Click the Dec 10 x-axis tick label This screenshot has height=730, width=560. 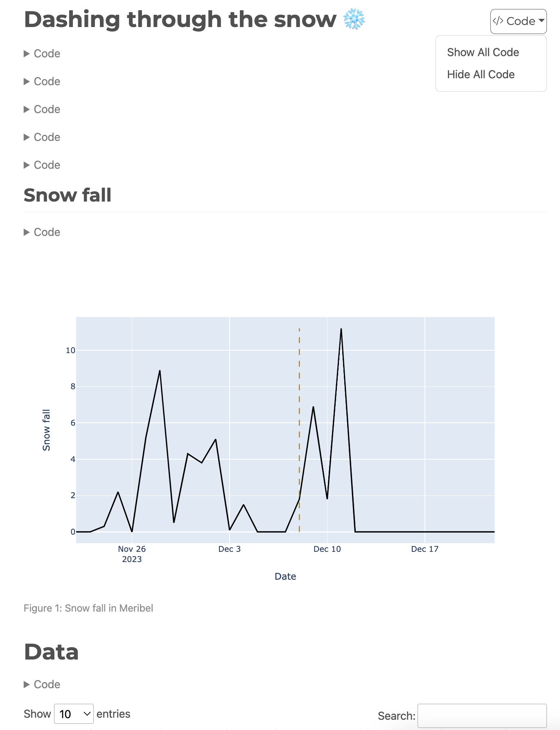coord(327,549)
